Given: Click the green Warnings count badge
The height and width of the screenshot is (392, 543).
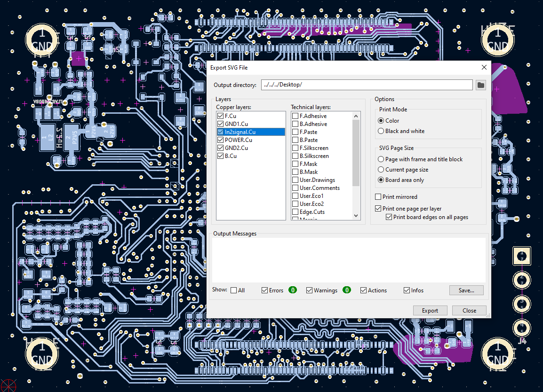Looking at the screenshot, I should click(347, 290).
